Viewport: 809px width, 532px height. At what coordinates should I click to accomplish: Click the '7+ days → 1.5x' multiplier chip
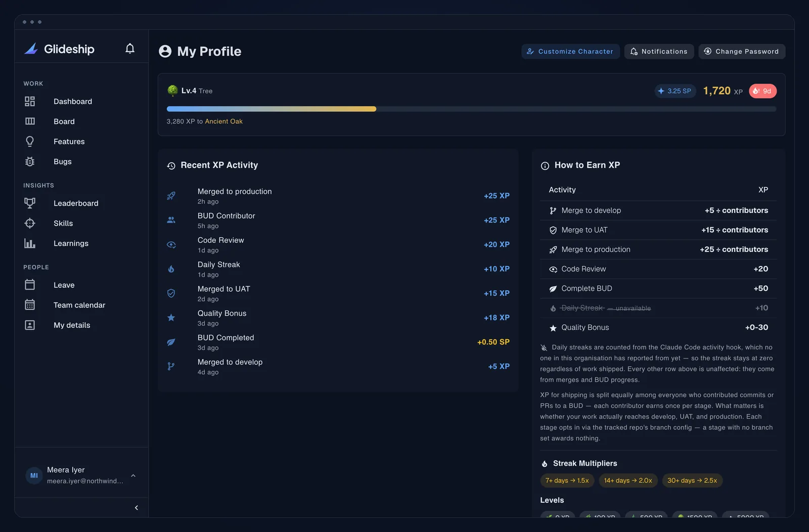[567, 480]
